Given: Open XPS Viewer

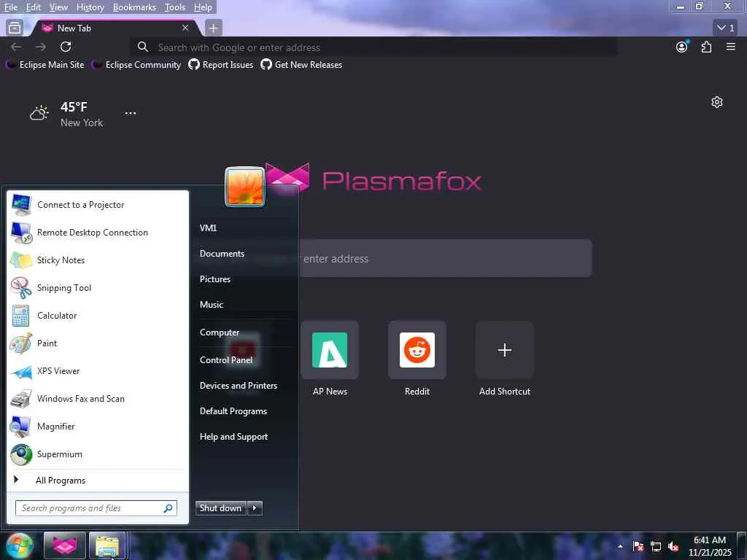Looking at the screenshot, I should [x=98, y=371].
